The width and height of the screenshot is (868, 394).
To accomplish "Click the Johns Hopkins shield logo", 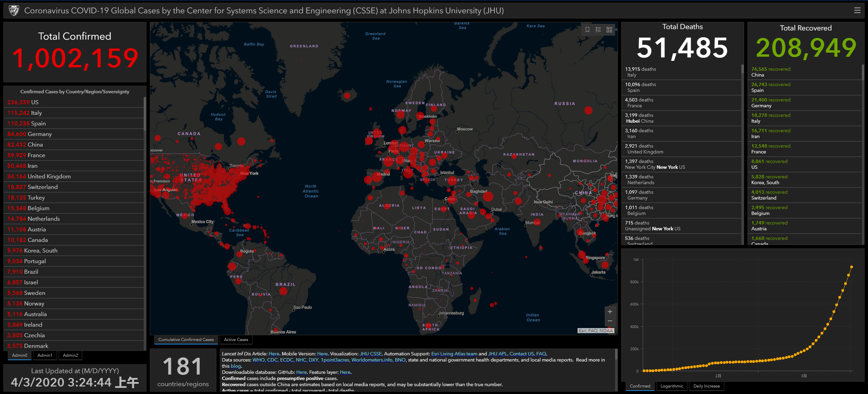I will tap(14, 11).
